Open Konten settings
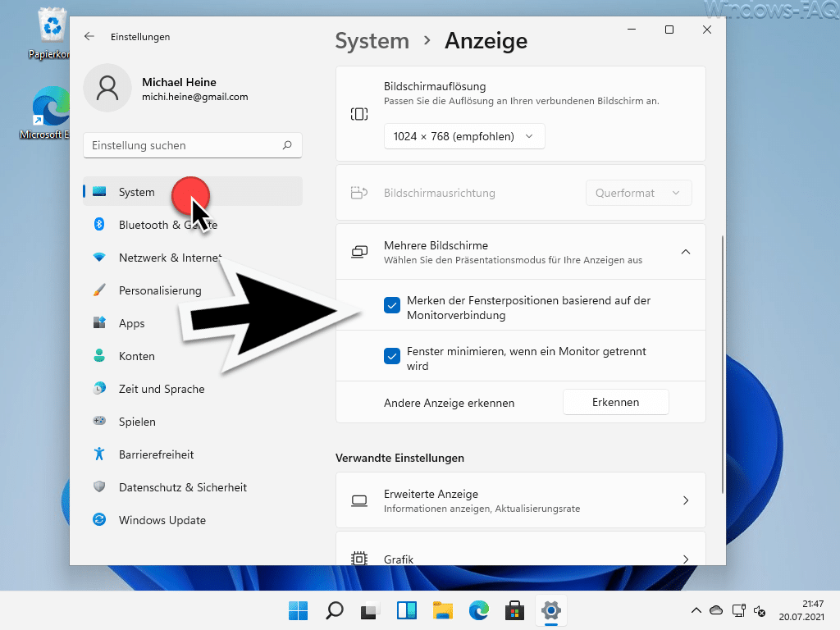Viewport: 840px width, 630px height. [193, 356]
